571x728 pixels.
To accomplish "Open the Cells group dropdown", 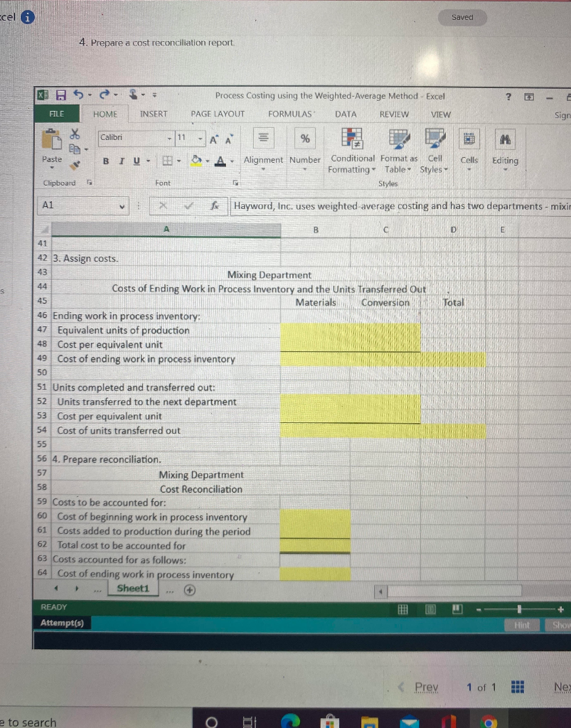I will coord(469,149).
